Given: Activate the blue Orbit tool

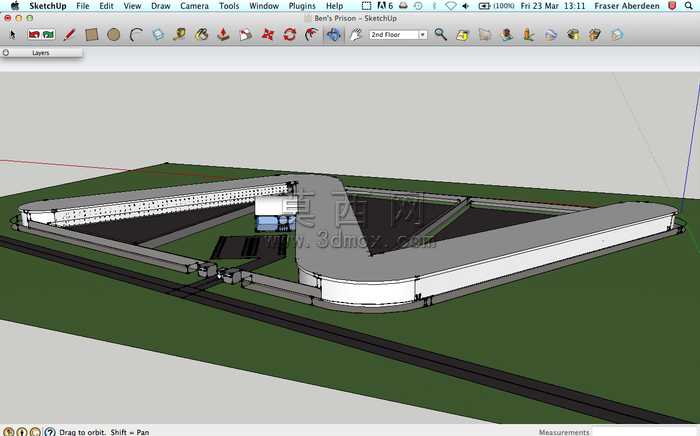Looking at the screenshot, I should pos(333,34).
